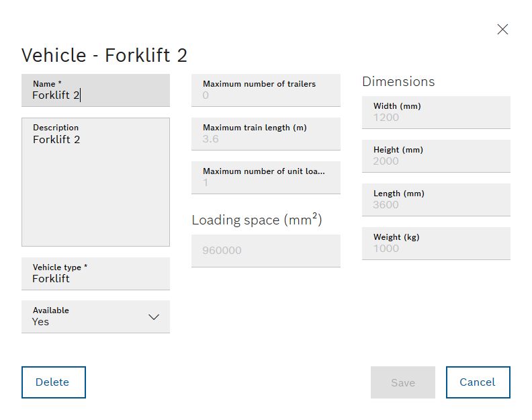Viewport: 532px width, 420px height.
Task: Expand the Available dropdown chevron
Action: (x=154, y=317)
